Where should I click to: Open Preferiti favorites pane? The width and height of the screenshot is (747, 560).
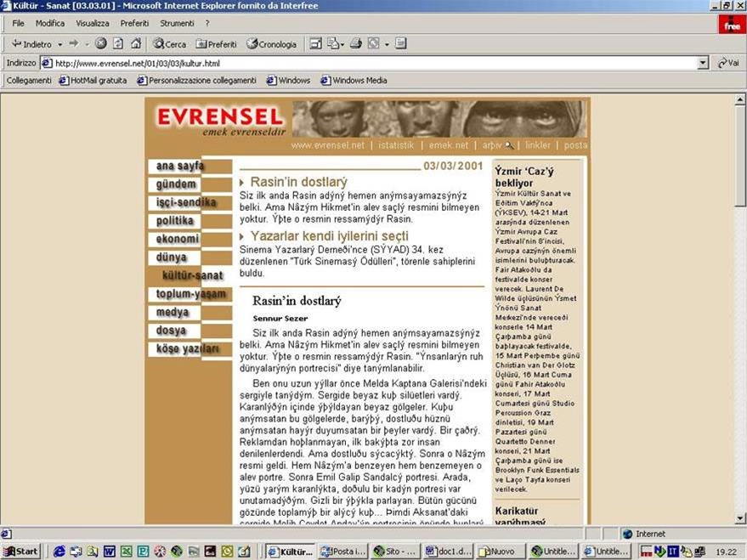pyautogui.click(x=216, y=43)
